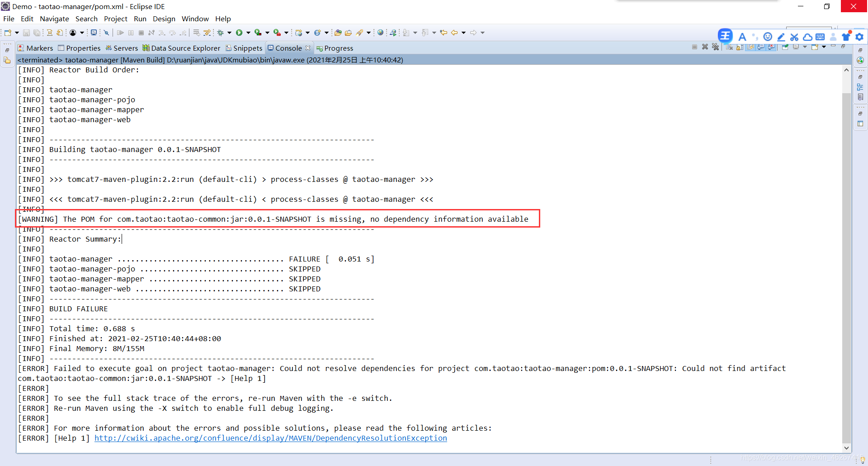Toggle Skip All Breakpoints icon
Viewport: 868px width, 466px height.
[x=106, y=33]
